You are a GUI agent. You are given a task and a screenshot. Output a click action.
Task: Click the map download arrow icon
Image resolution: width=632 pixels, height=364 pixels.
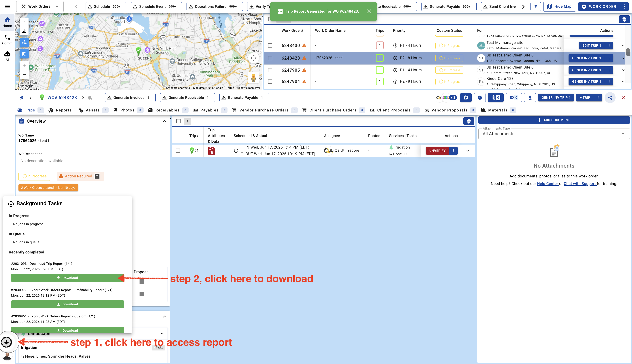click(24, 31)
